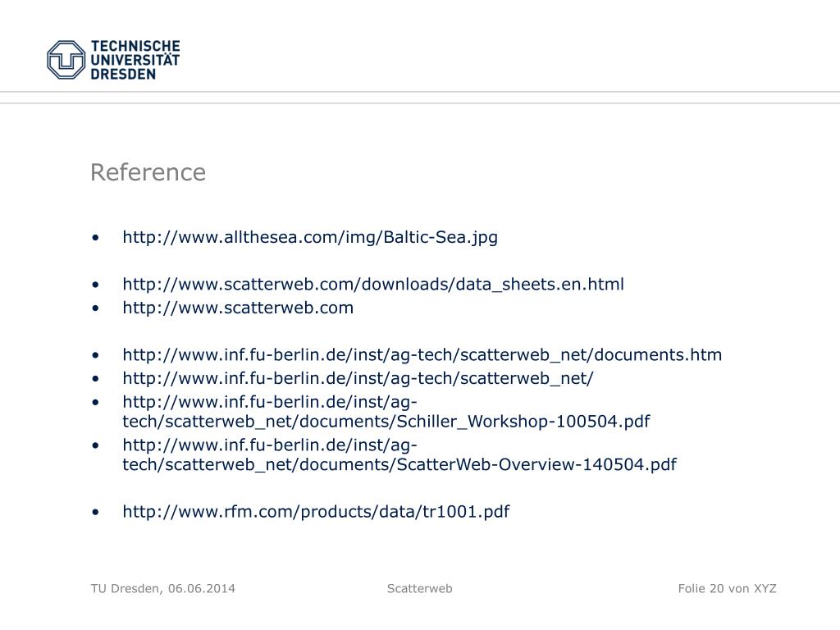Viewport: 840px width, 630px height.
Task: Open the plain http://www.scatterweb.com link
Action: (x=238, y=308)
